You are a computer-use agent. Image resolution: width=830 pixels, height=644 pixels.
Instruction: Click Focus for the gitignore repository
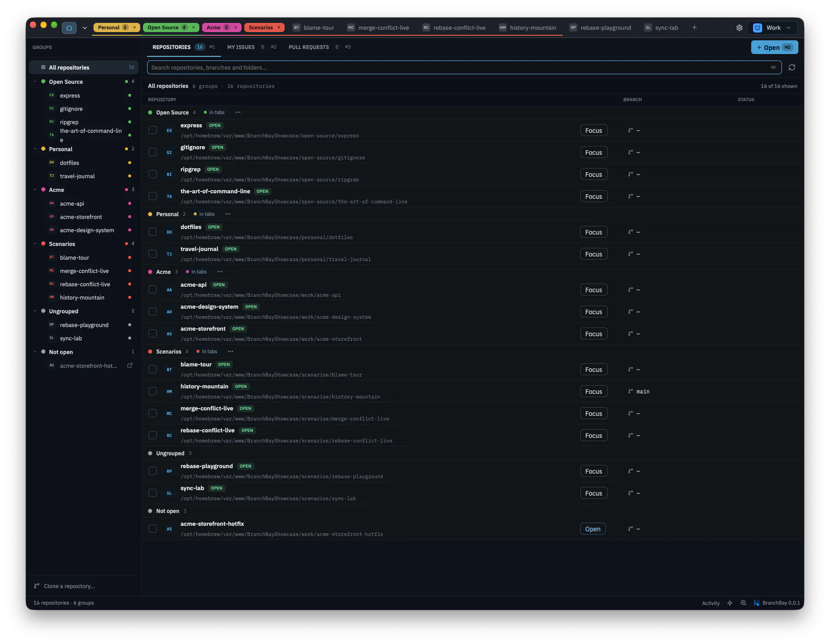594,153
